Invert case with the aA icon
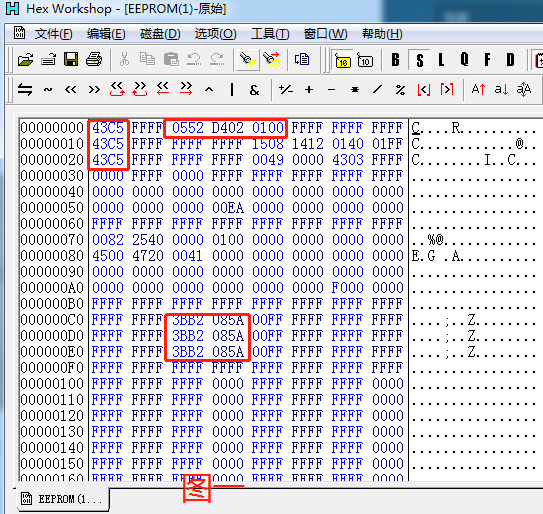Image resolution: width=543 pixels, height=514 pixels. click(524, 89)
